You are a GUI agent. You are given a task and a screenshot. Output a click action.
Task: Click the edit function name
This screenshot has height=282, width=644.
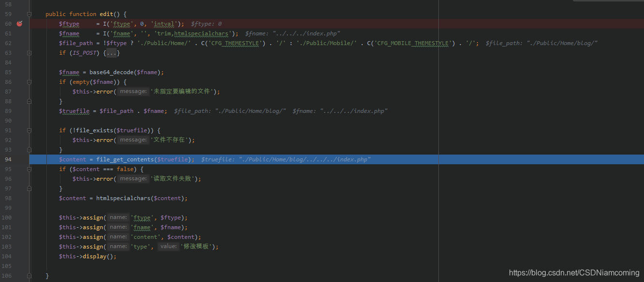point(106,14)
